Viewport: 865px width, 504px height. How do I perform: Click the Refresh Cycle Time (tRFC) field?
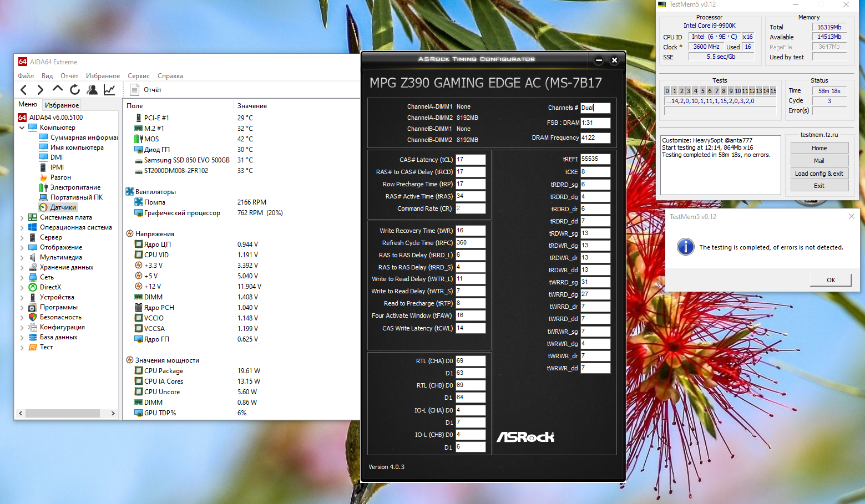point(471,243)
